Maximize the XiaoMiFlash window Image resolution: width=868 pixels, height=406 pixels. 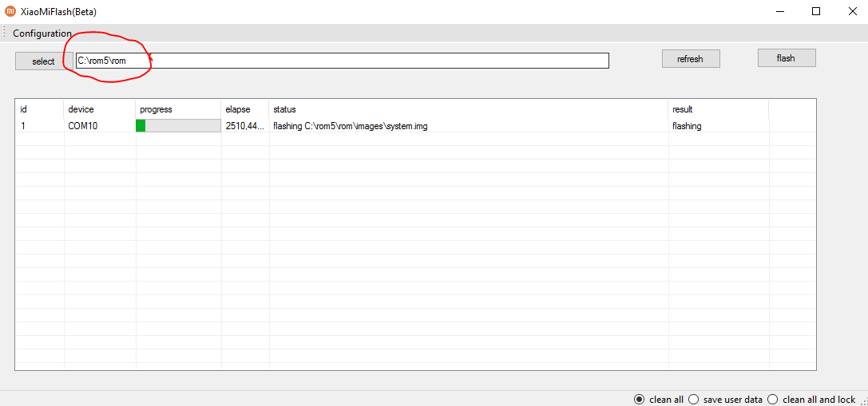pos(816,11)
